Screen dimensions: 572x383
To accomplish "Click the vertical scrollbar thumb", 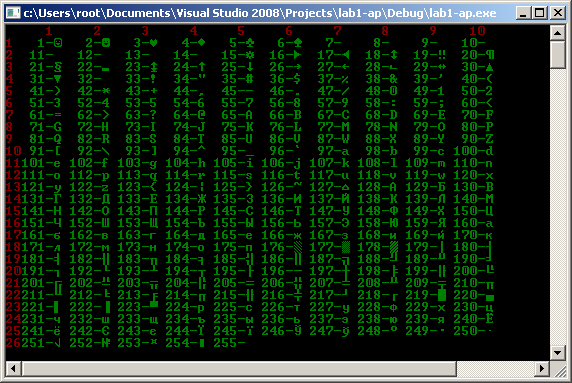I will 557,55.
